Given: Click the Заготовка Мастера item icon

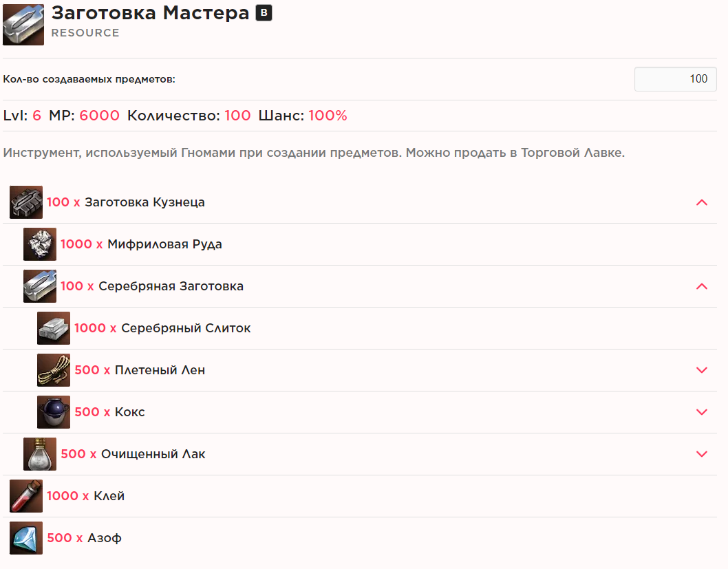Looking at the screenshot, I should pyautogui.click(x=23, y=25).
